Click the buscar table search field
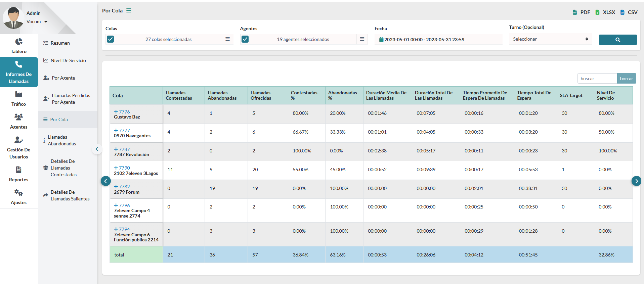Viewport: 644px width, 284px height. pos(597,79)
